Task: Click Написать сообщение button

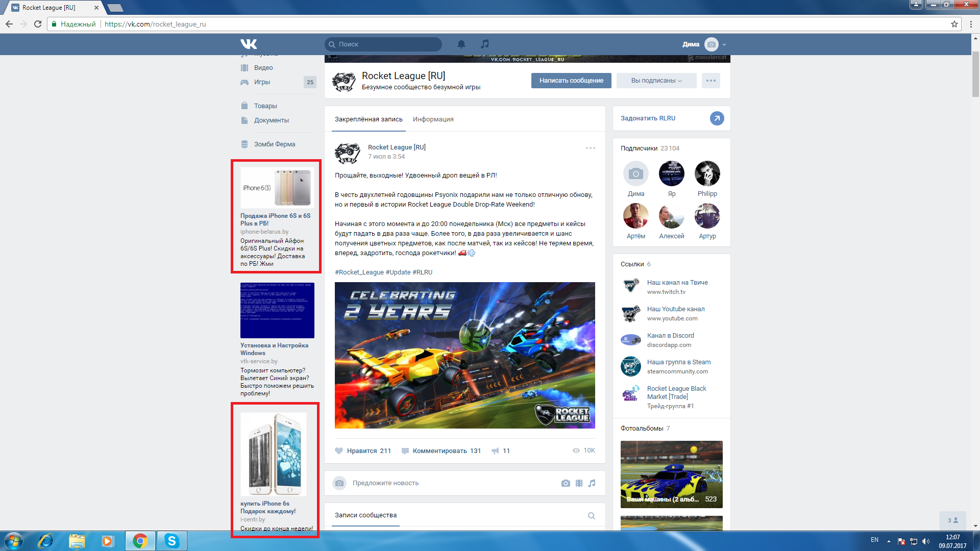Action: pos(571,81)
